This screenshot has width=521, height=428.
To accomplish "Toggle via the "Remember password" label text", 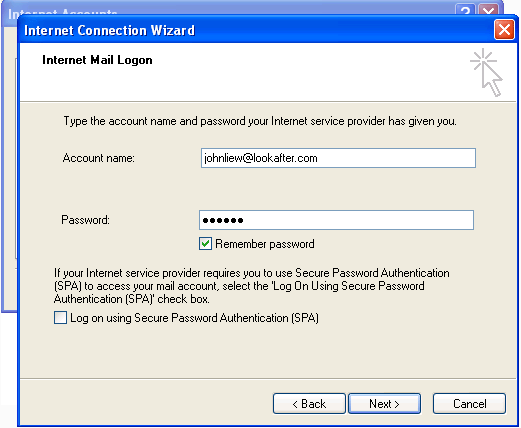I will (x=265, y=244).
